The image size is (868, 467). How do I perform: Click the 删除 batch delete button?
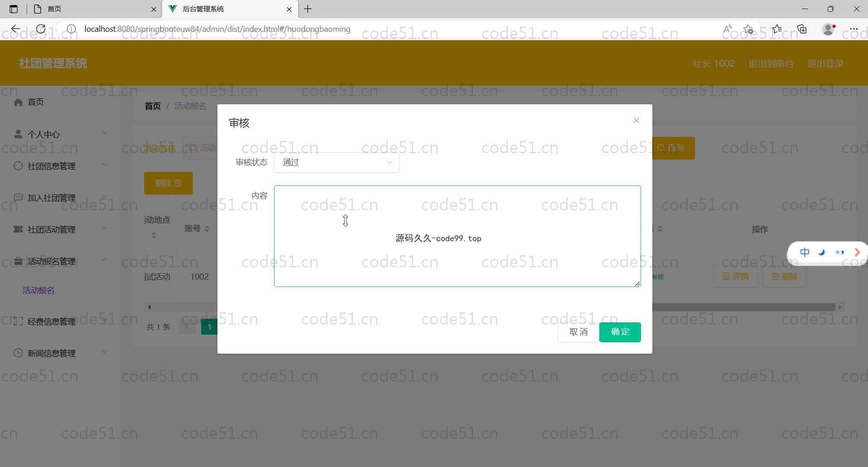[x=169, y=183]
